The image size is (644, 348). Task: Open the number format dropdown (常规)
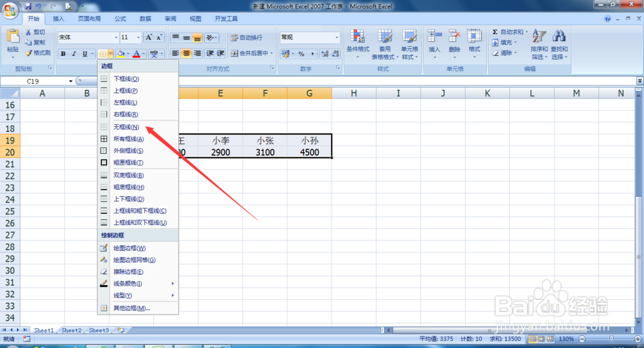337,37
